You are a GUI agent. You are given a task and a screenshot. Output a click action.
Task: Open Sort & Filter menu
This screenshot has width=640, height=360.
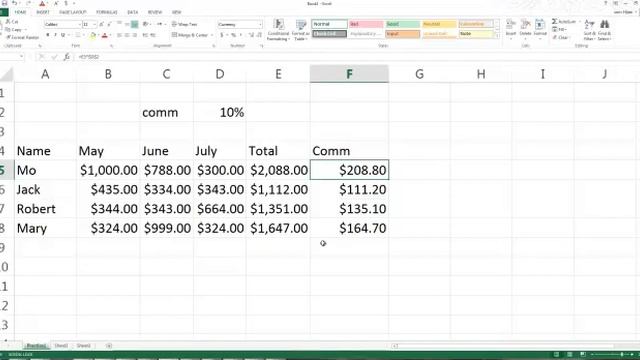589,30
